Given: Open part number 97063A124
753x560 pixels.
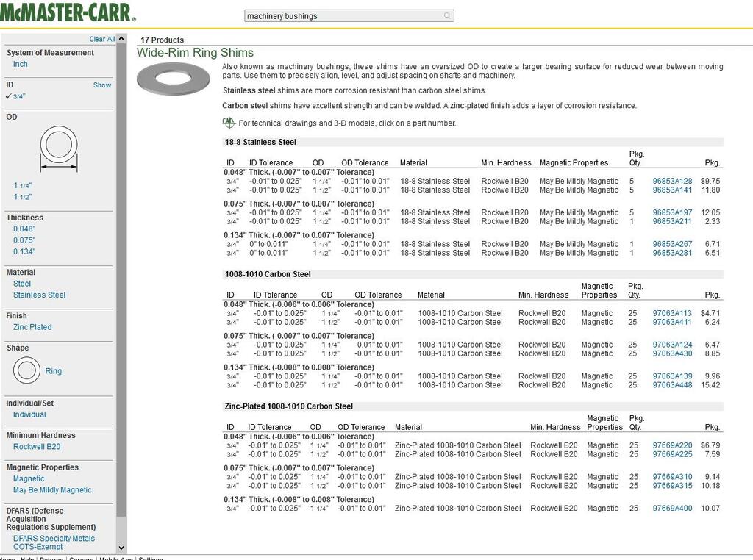Looking at the screenshot, I should [x=672, y=345].
